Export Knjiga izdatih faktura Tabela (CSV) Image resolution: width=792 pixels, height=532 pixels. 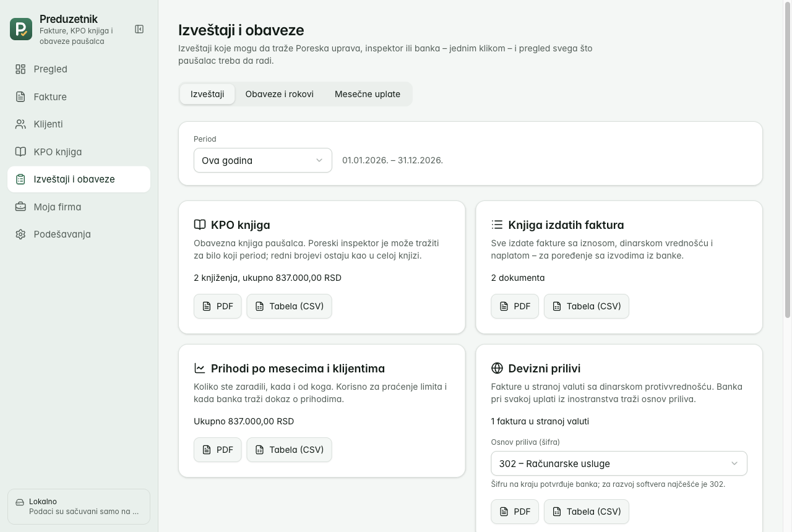(x=587, y=306)
